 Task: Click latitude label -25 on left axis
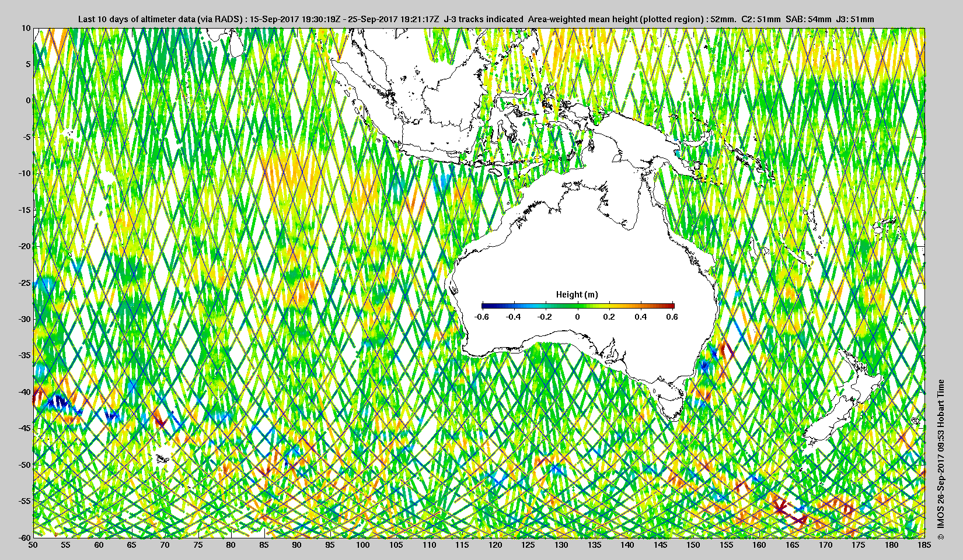click(25, 282)
